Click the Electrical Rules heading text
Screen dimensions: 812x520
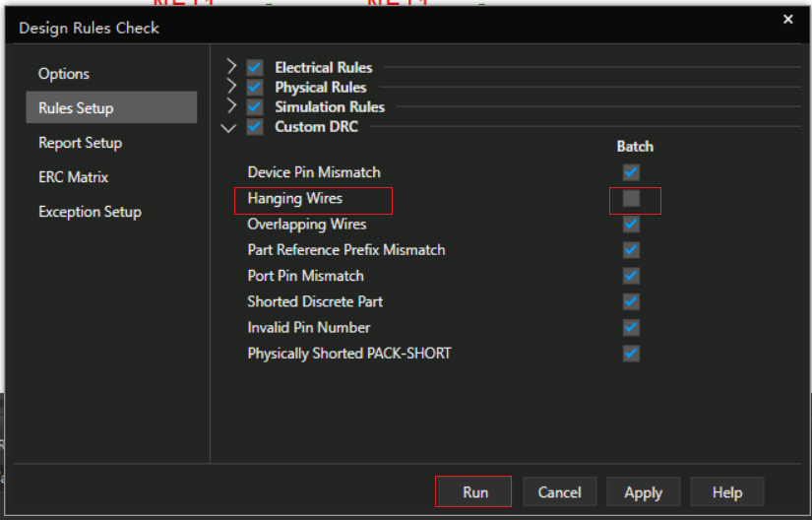[323, 67]
